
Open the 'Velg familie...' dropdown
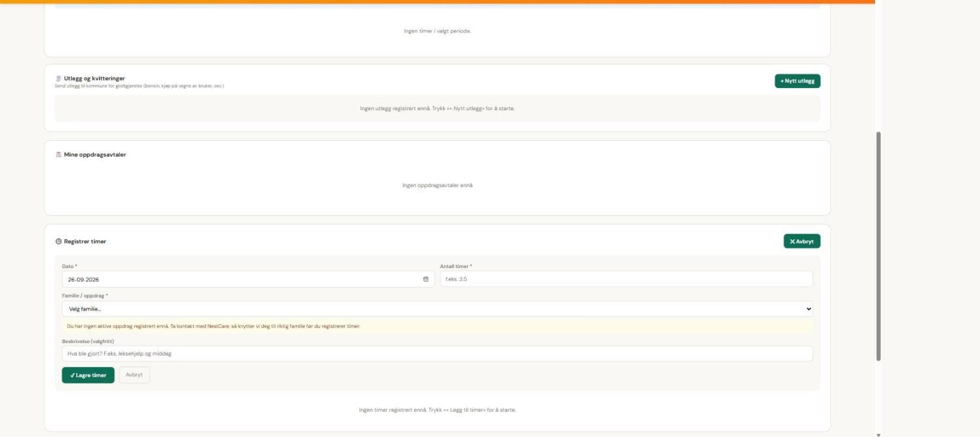point(438,309)
